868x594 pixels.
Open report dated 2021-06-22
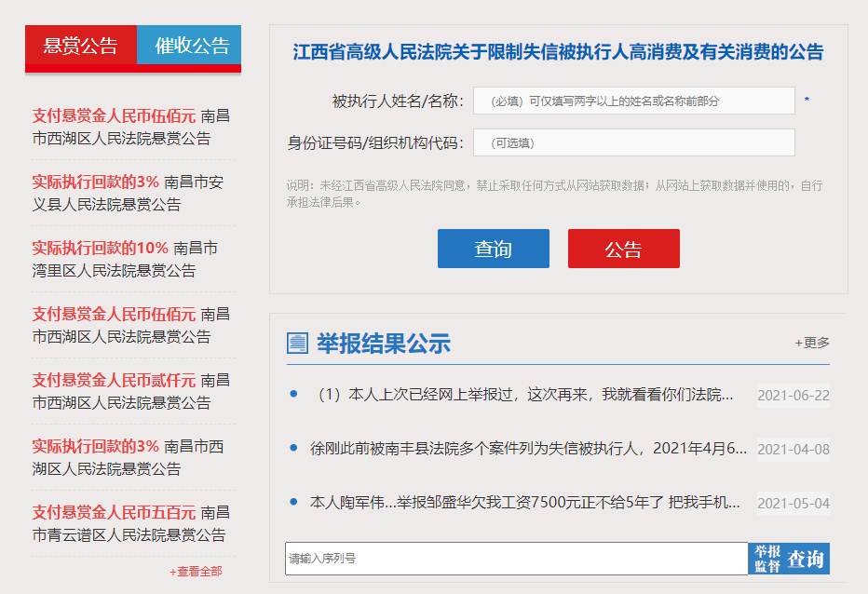(522, 395)
